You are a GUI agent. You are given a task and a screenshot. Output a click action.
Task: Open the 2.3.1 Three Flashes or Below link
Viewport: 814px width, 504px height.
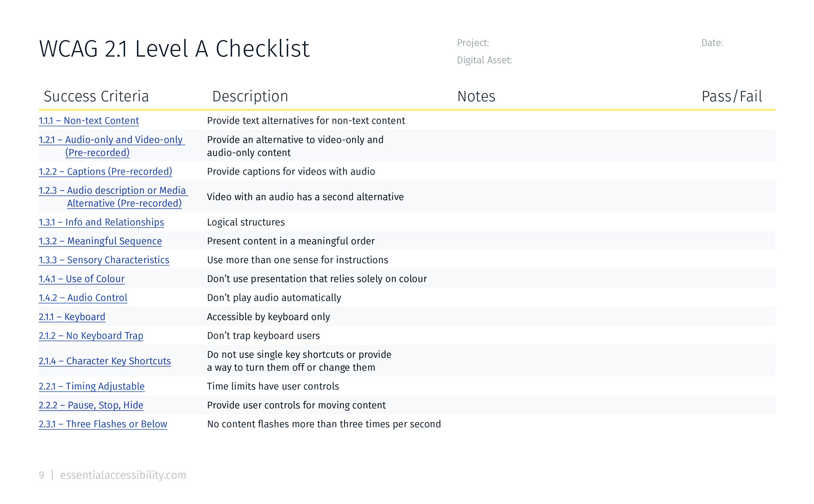point(103,424)
